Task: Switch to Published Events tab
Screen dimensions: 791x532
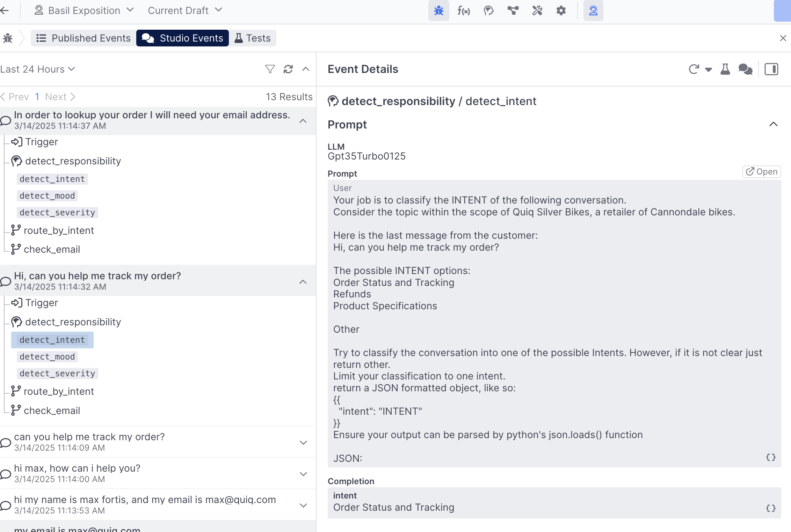Action: 84,38
